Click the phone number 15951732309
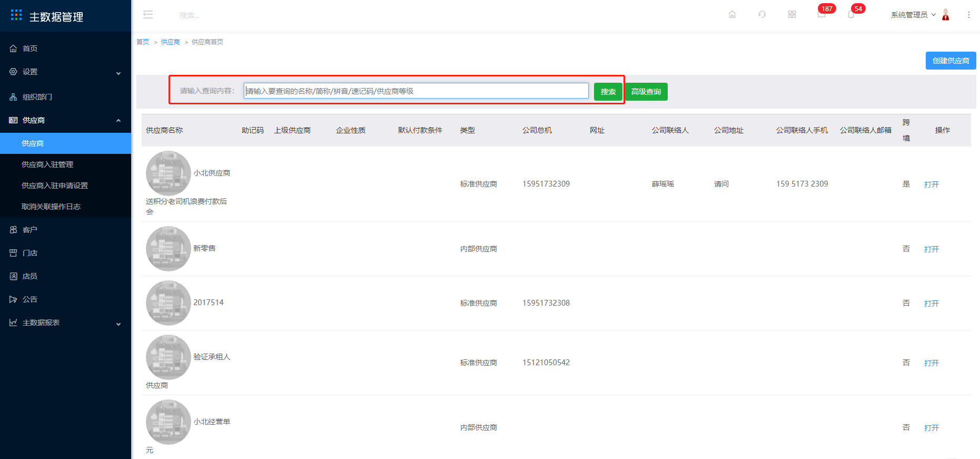 [546, 184]
